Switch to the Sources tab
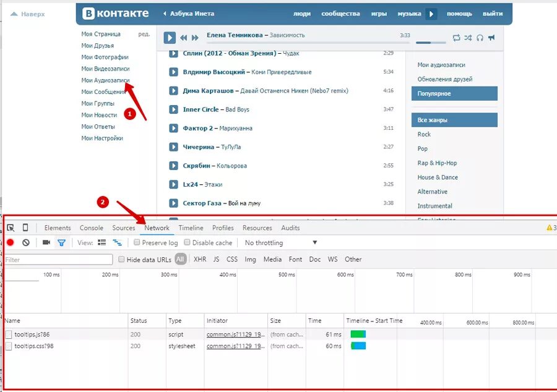557x392 pixels. coord(124,228)
